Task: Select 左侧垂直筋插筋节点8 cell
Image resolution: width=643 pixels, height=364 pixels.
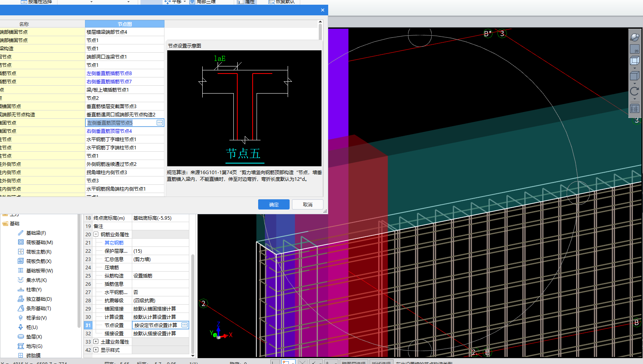Action: point(125,74)
